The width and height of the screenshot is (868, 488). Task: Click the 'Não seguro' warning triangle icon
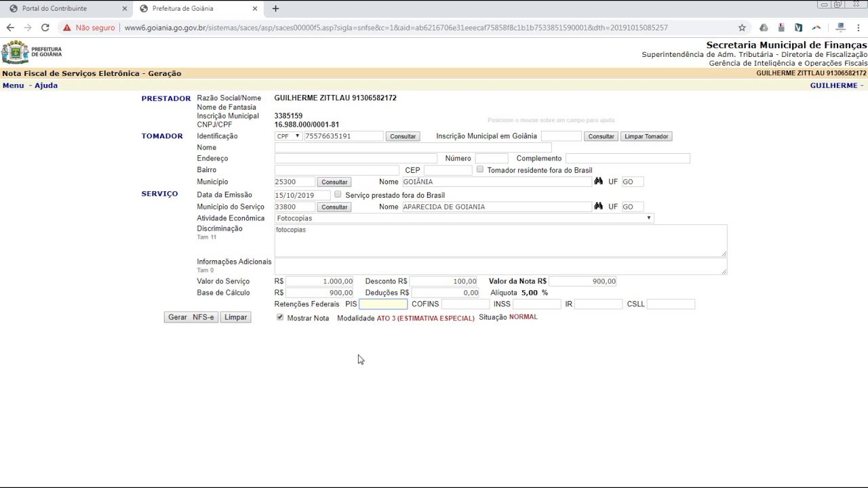click(66, 28)
